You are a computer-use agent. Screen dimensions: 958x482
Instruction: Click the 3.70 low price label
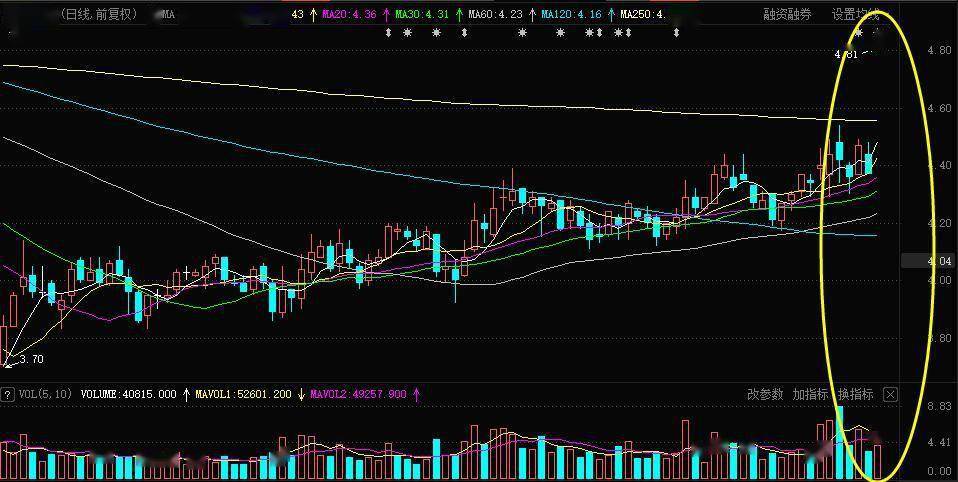coord(31,360)
